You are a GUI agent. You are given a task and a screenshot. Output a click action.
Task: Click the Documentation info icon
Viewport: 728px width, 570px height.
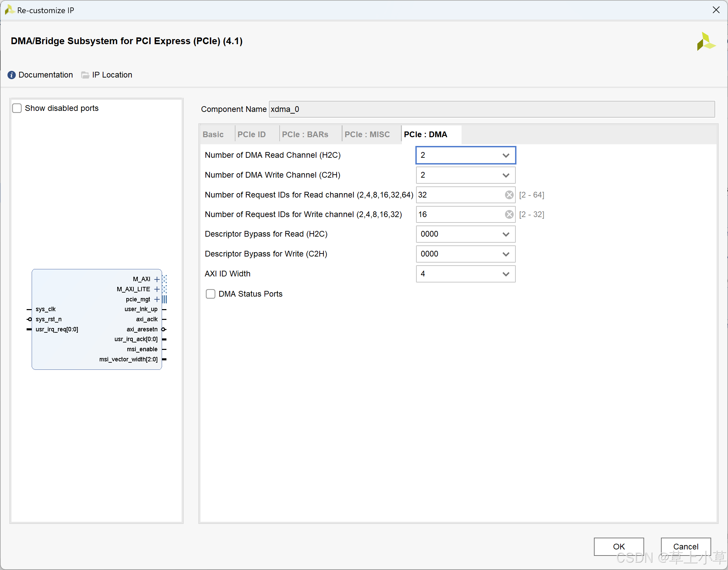coord(11,75)
